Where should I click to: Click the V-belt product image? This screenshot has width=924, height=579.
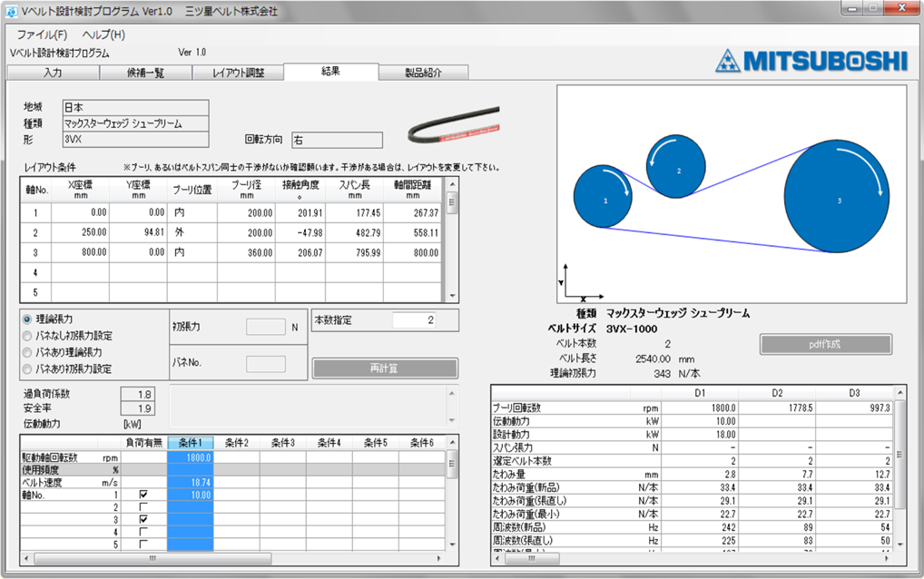453,125
